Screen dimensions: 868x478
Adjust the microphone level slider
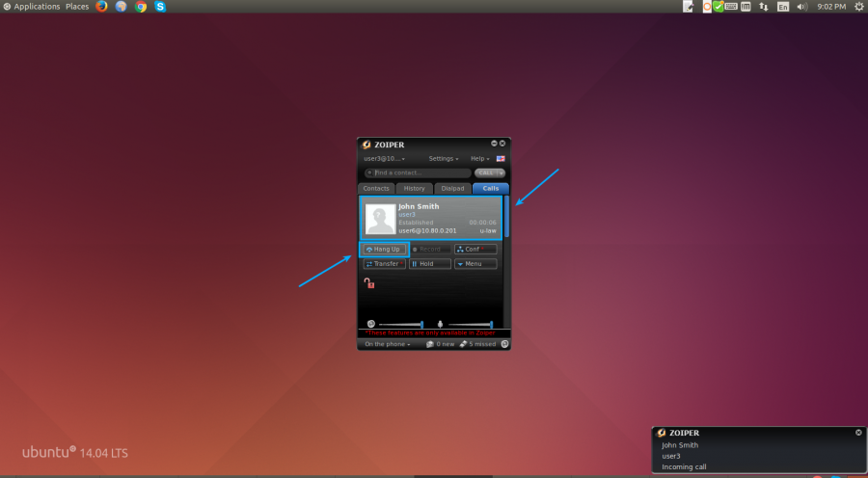[471, 324]
